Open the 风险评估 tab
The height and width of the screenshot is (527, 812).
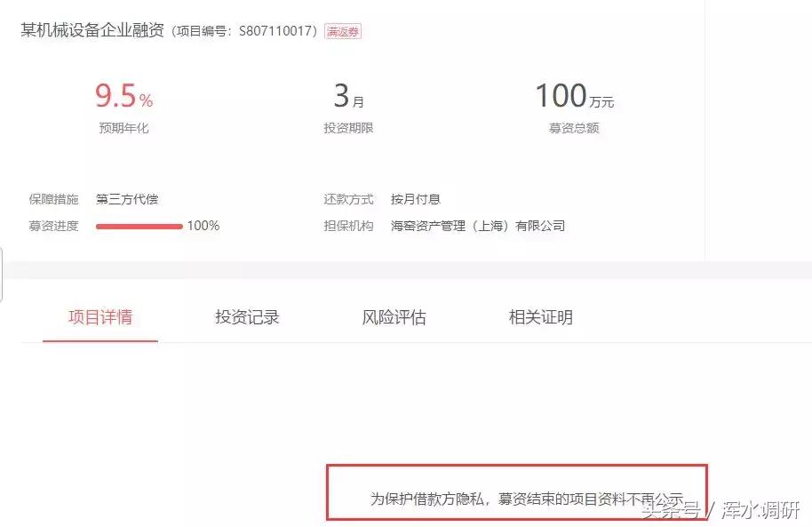[x=394, y=317]
